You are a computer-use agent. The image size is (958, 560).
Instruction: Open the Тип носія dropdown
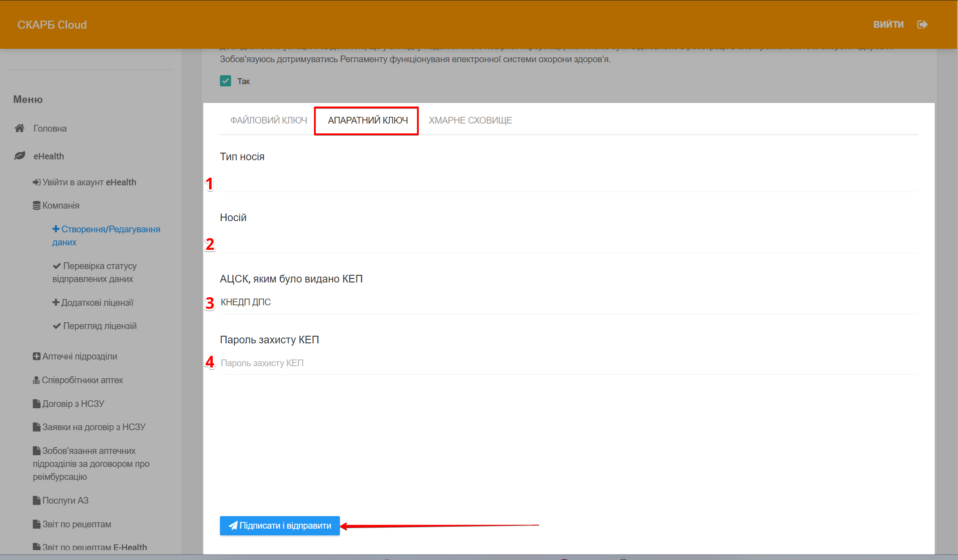569,183
